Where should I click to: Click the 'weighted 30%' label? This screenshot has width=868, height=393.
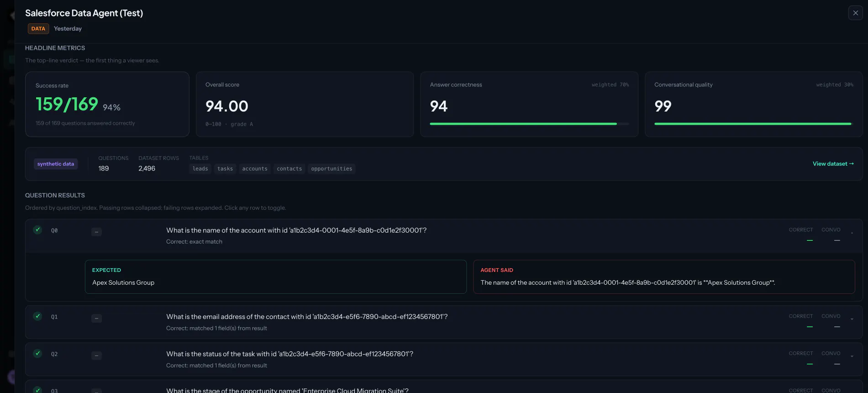(835, 85)
